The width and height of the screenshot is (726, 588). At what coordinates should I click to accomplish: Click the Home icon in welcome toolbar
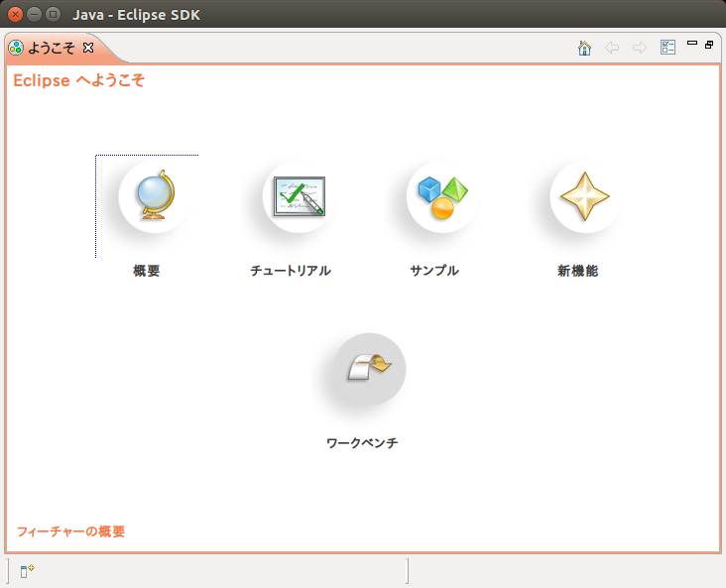(x=584, y=48)
